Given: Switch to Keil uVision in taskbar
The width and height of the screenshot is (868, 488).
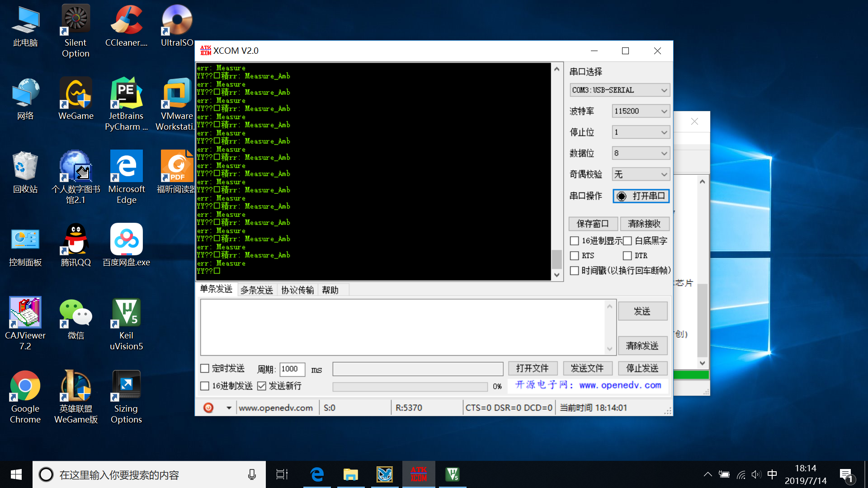Looking at the screenshot, I should [x=453, y=474].
